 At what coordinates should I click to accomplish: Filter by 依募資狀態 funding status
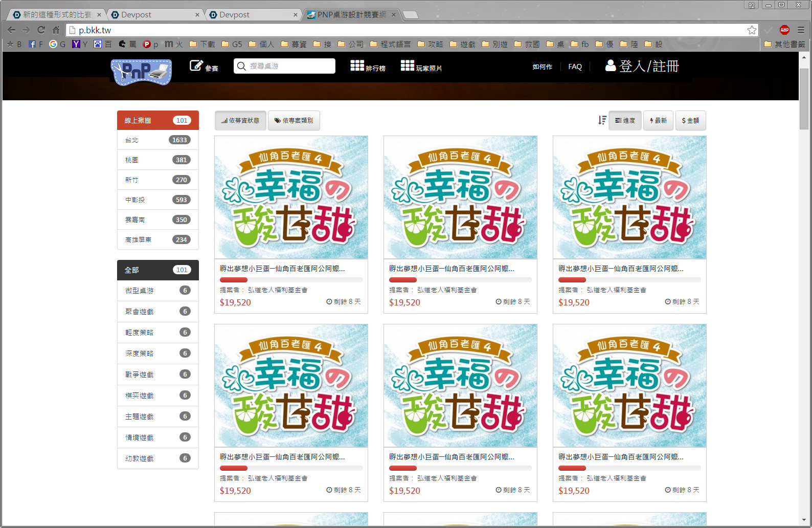pyautogui.click(x=240, y=120)
